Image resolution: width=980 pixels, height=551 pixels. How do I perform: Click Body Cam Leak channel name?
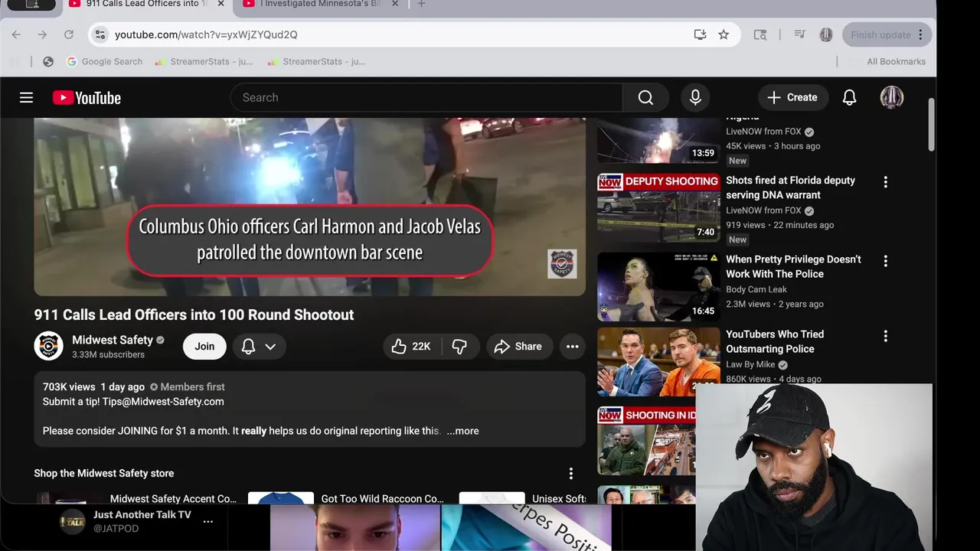pyautogui.click(x=756, y=289)
